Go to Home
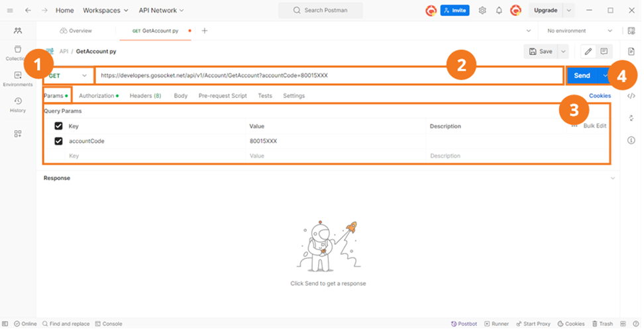 point(64,10)
